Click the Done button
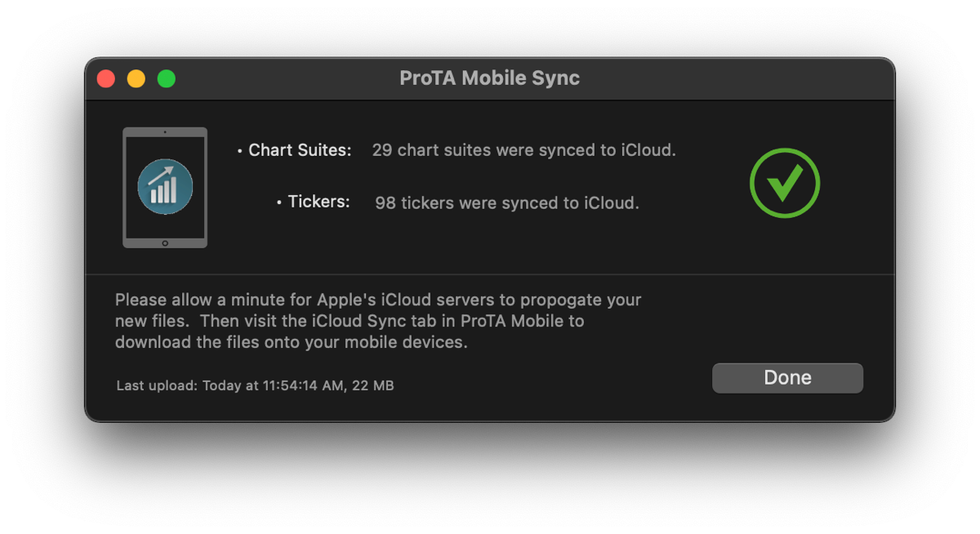980x534 pixels. pos(787,378)
